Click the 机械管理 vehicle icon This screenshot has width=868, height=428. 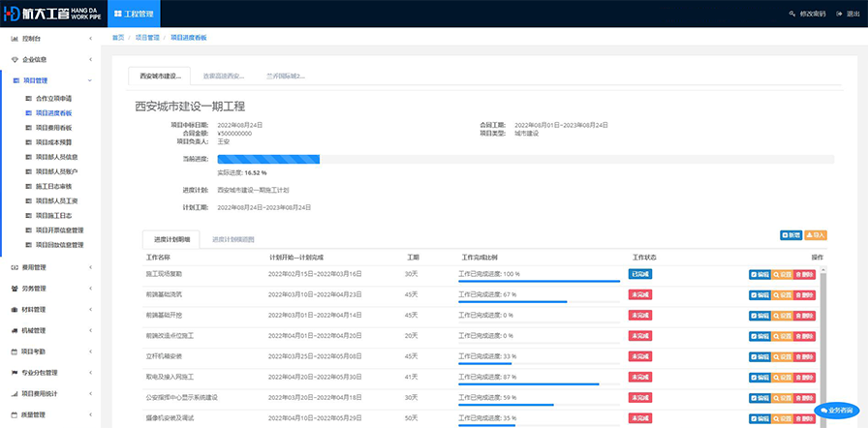pyautogui.click(x=14, y=330)
